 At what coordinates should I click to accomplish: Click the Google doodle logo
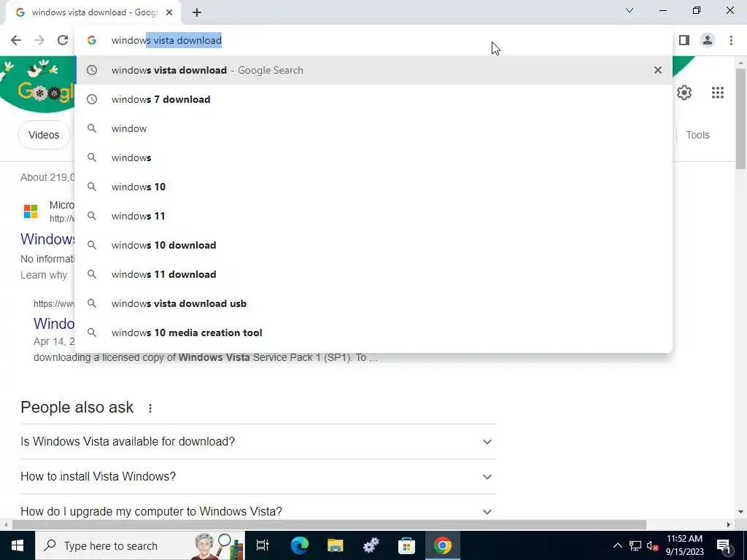tap(37, 85)
